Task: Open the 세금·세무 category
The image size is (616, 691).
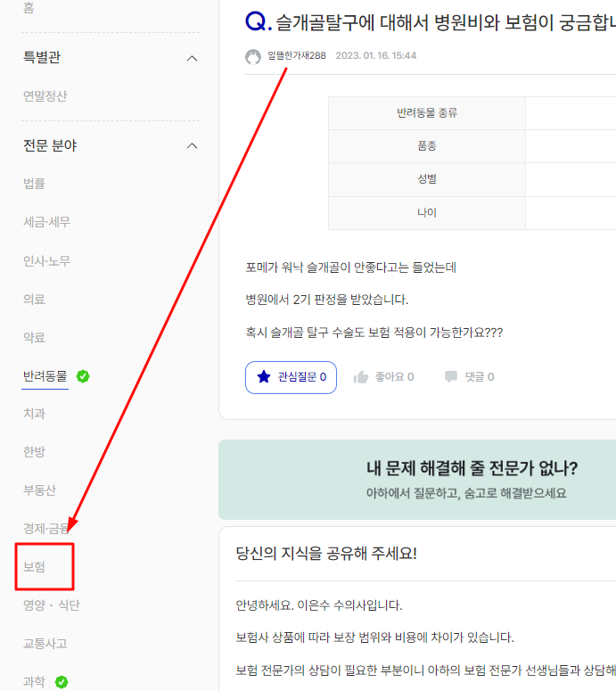Action: [46, 222]
